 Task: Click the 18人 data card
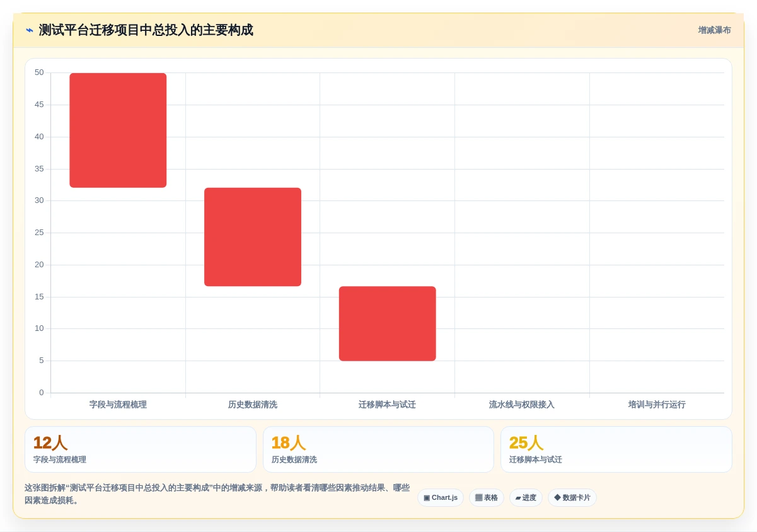[378, 449]
